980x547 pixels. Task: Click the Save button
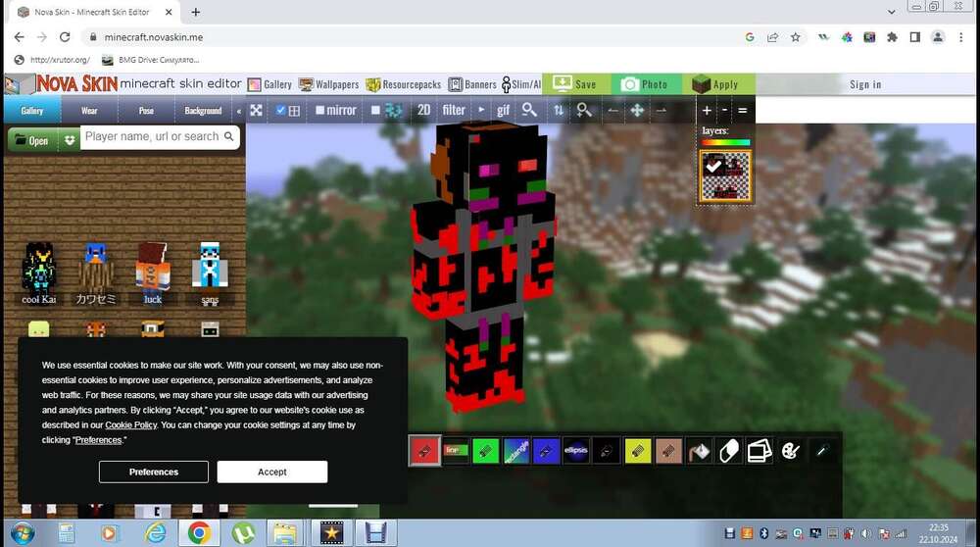pos(577,84)
